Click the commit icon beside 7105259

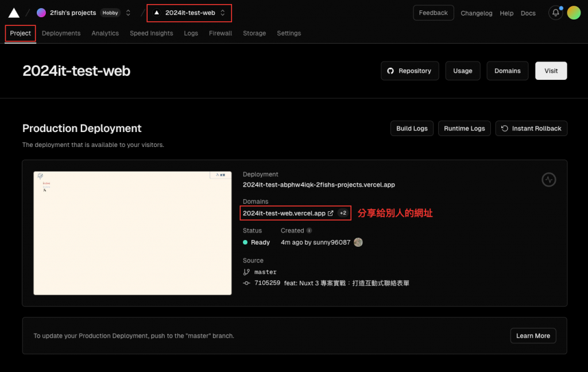[246, 283]
